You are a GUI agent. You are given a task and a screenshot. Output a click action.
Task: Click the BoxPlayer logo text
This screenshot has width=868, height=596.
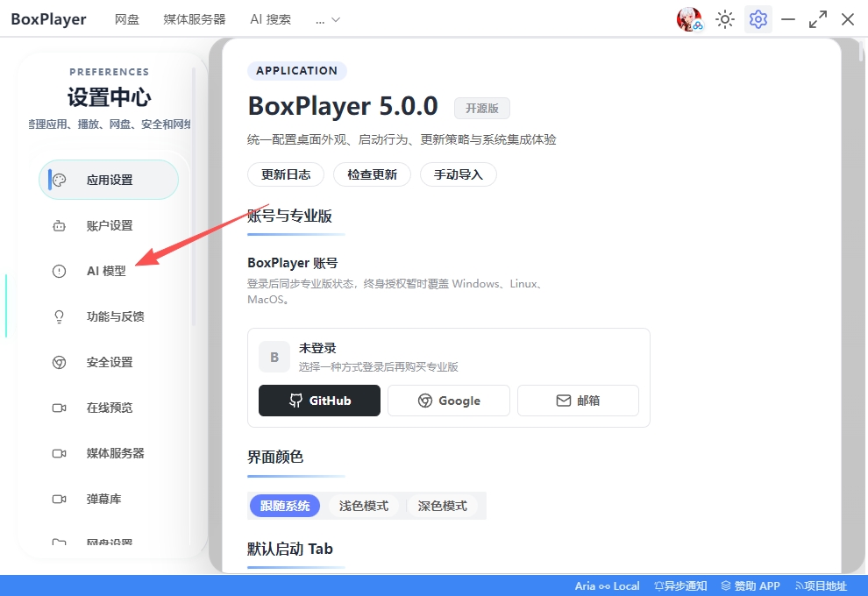point(49,19)
